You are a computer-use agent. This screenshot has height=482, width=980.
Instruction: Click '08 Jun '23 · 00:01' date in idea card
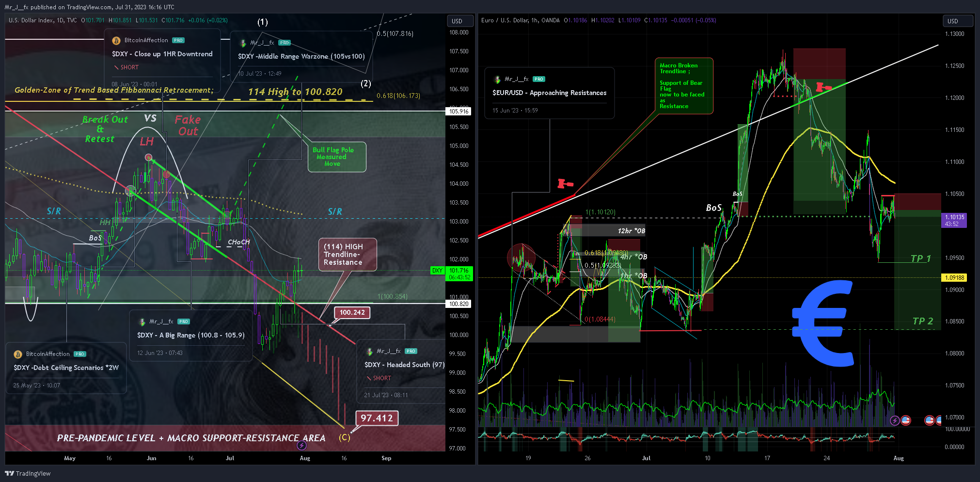[x=134, y=84]
